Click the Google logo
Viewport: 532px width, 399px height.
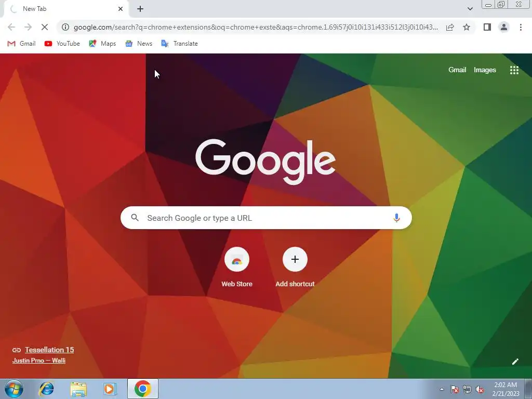(265, 162)
